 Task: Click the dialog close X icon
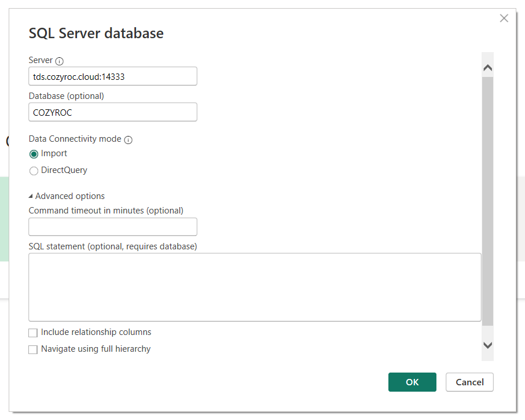[504, 18]
